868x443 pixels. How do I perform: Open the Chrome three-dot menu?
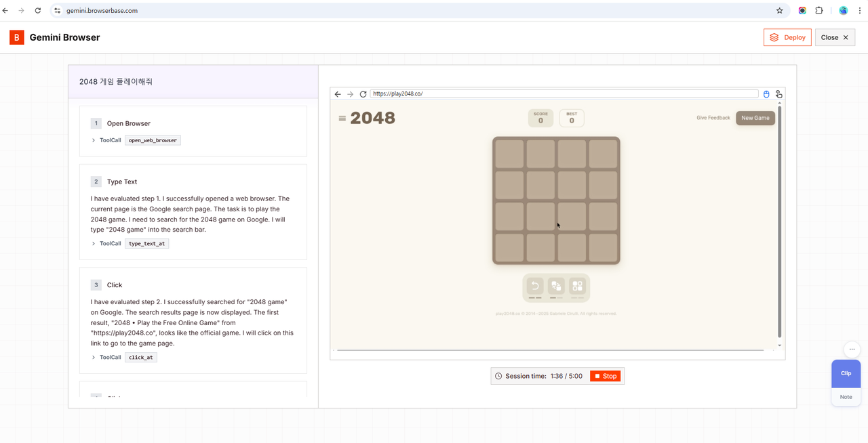click(859, 11)
